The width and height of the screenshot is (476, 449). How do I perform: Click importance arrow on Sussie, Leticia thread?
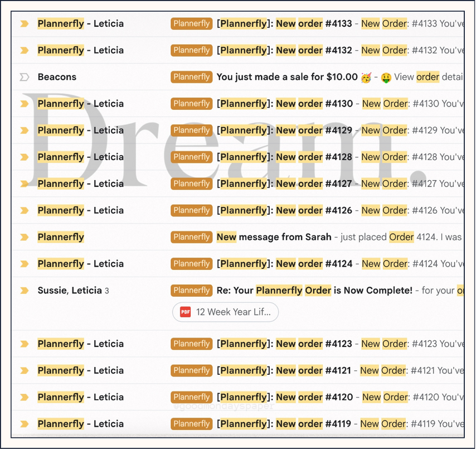click(x=25, y=291)
